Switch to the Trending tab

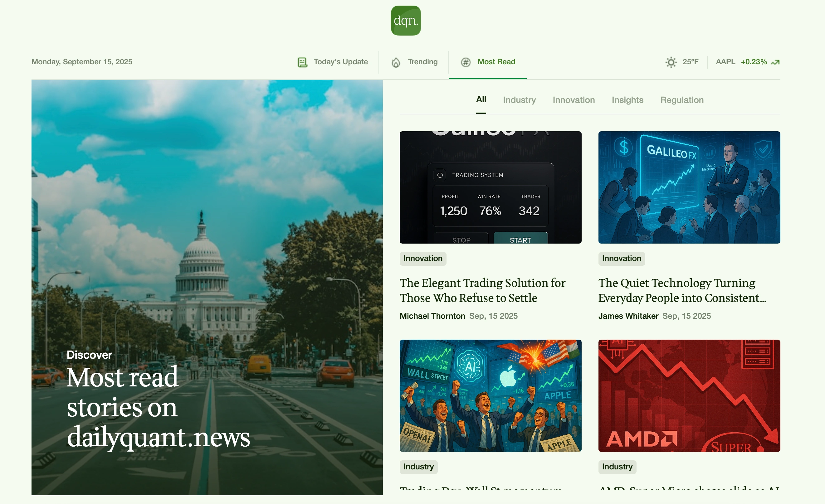click(422, 62)
